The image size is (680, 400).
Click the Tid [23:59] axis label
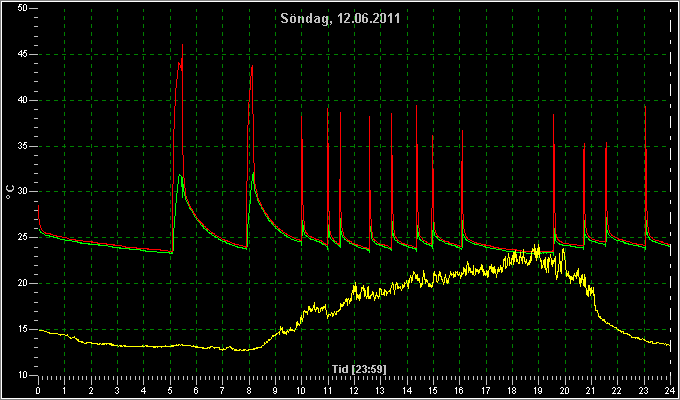pyautogui.click(x=359, y=369)
